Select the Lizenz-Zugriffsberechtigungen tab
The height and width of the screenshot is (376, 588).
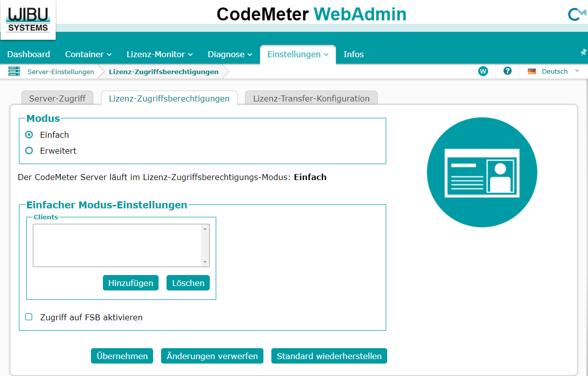click(x=169, y=98)
